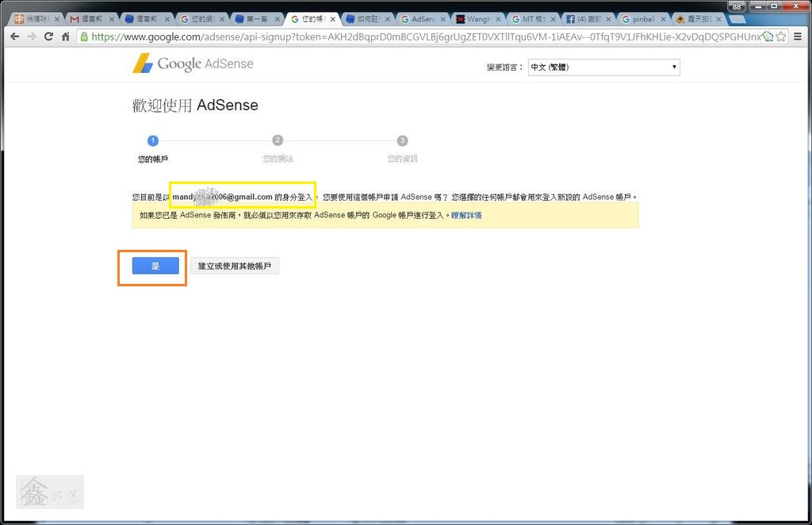The width and height of the screenshot is (812, 525).
Task: Click 建立或使用其他帳戶 button
Action: [235, 266]
